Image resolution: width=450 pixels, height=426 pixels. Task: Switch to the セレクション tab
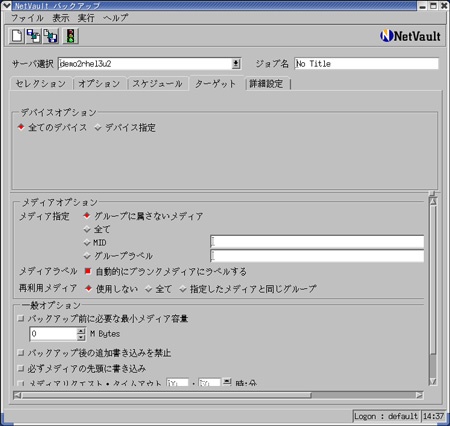point(41,83)
